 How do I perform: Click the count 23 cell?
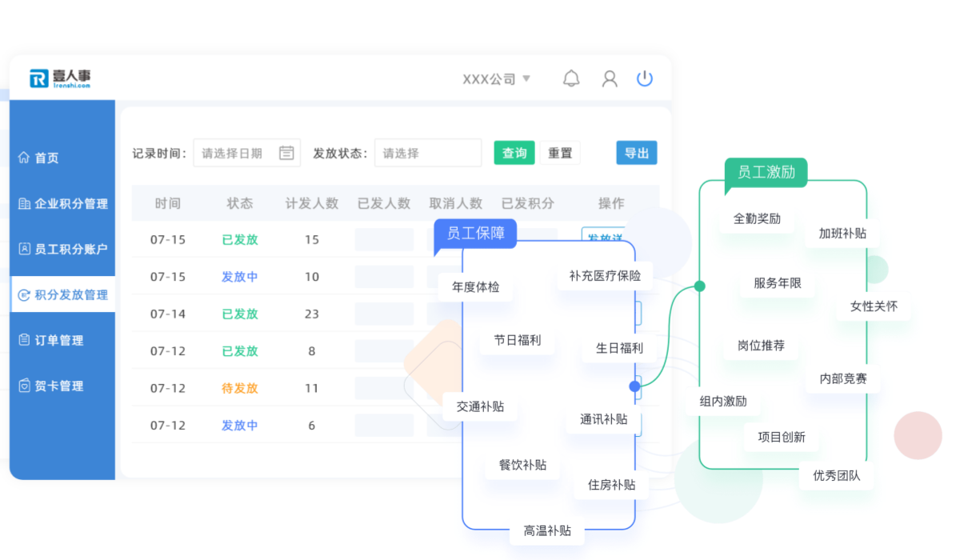tap(312, 314)
